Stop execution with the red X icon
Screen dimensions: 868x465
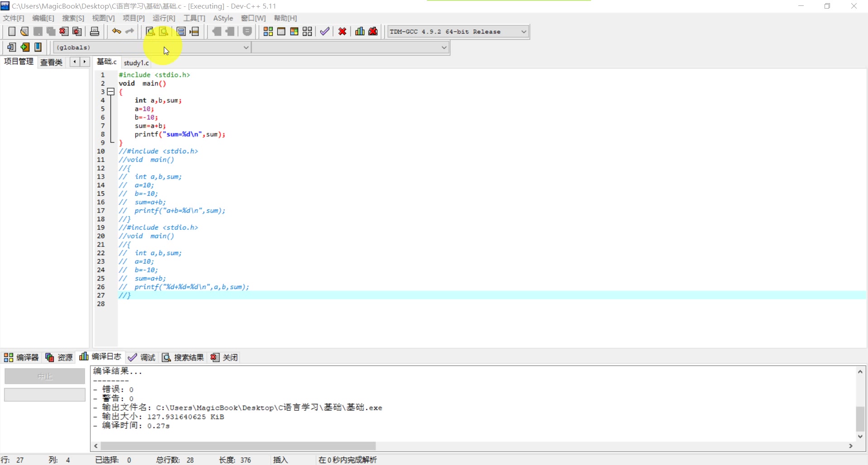pyautogui.click(x=343, y=31)
